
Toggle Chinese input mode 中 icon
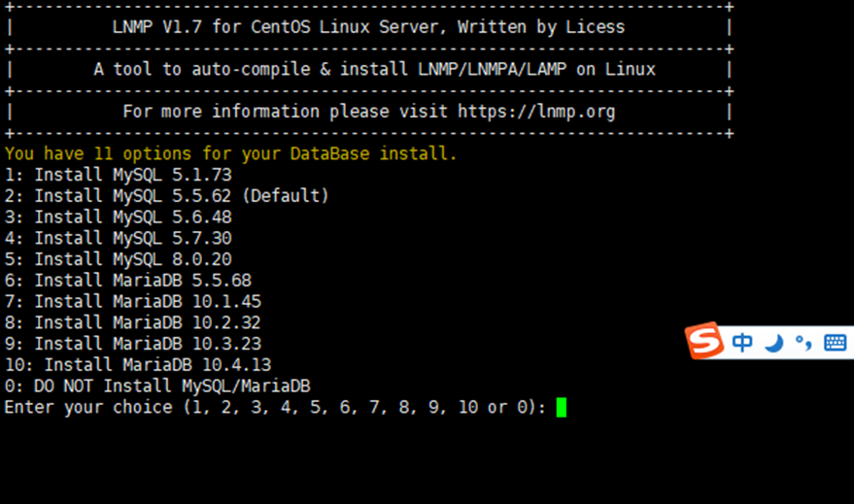point(742,343)
